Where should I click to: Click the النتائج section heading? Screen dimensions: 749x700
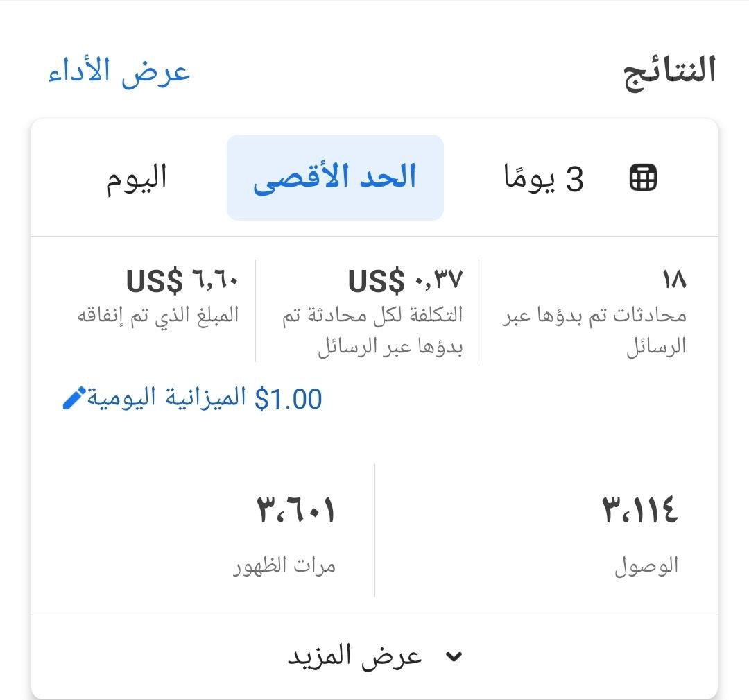click(671, 72)
